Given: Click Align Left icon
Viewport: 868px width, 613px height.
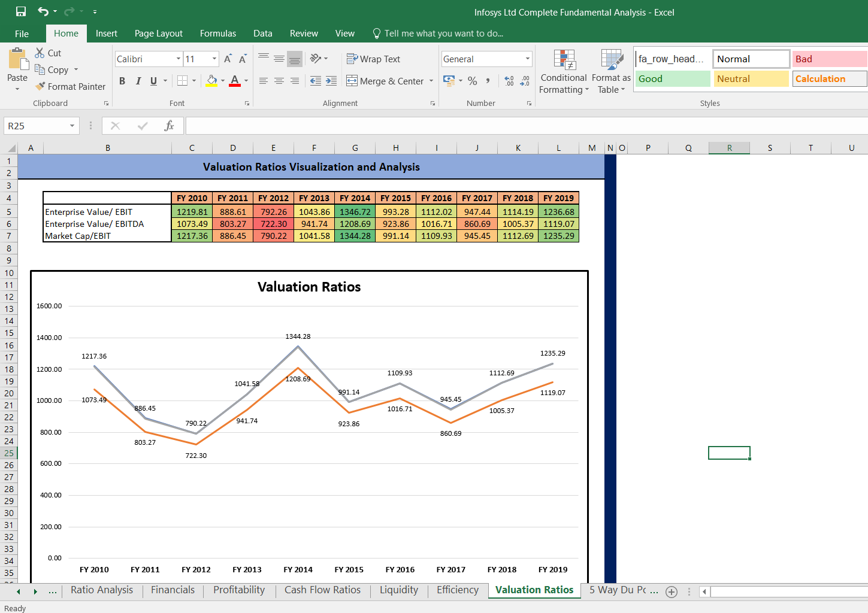Looking at the screenshot, I should pos(264,81).
